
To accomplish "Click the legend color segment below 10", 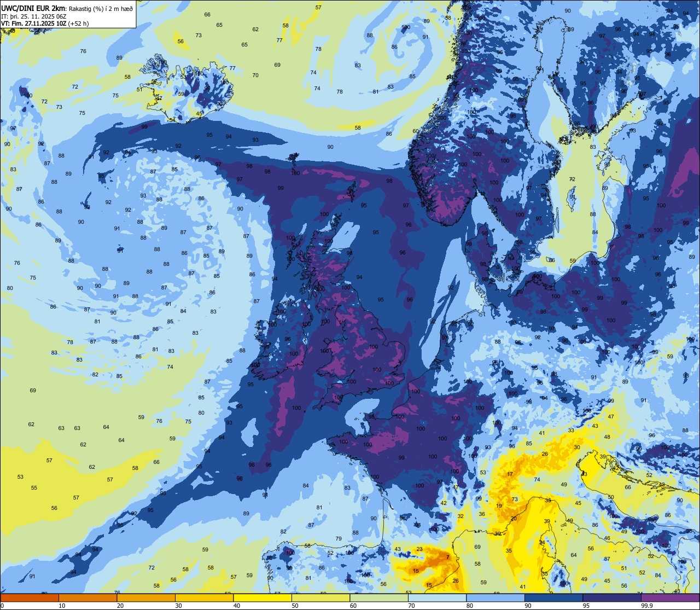I will pos(29,597).
